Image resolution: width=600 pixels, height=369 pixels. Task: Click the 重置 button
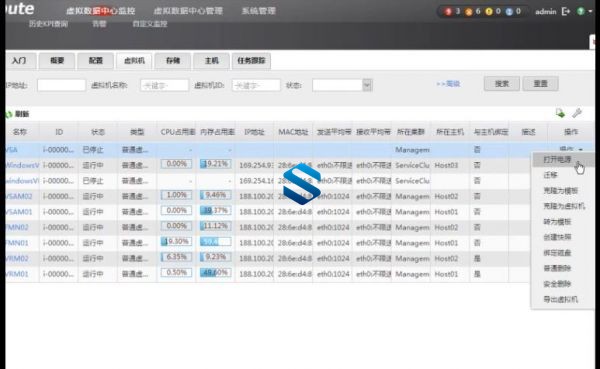[541, 83]
